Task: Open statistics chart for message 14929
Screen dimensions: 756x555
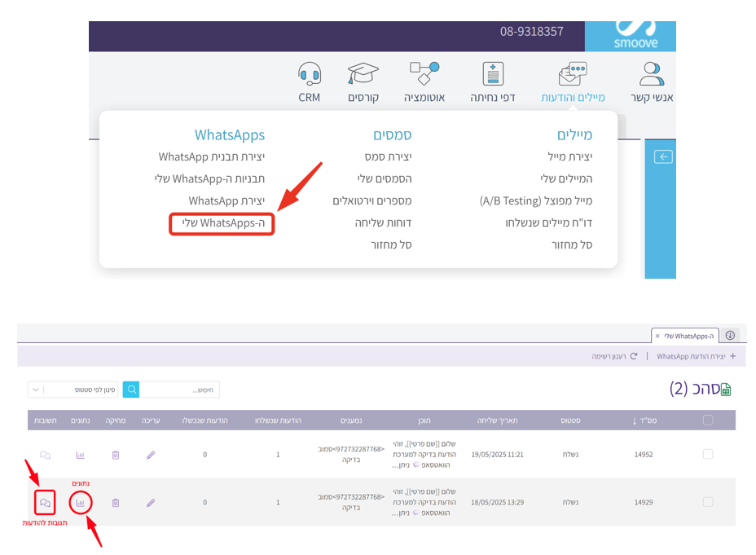Action: tap(80, 503)
